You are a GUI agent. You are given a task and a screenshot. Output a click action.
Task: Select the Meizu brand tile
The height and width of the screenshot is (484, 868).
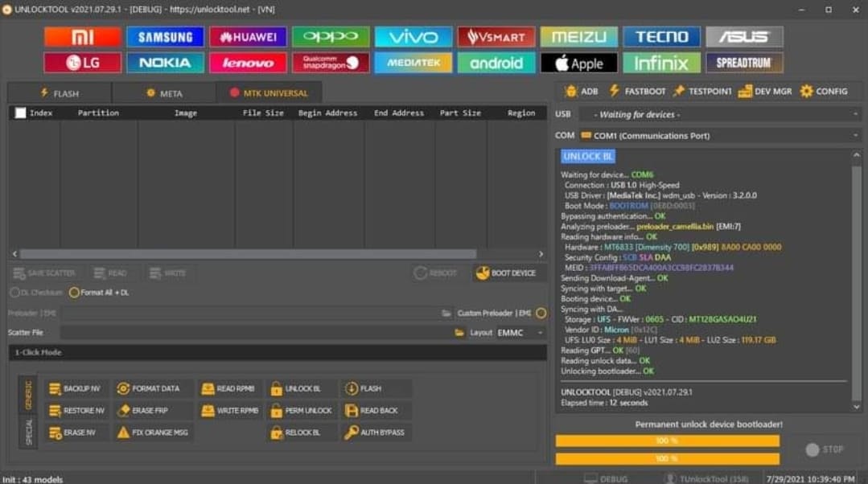click(x=579, y=37)
